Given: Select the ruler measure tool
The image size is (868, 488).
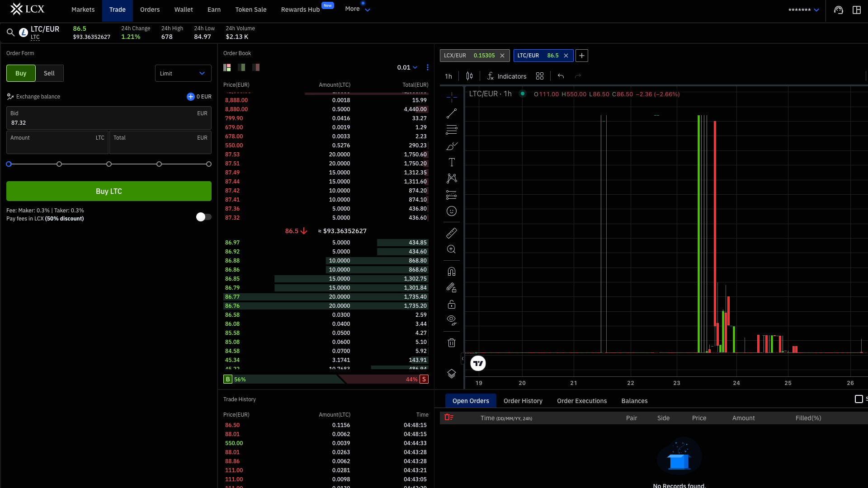Looking at the screenshot, I should click(452, 233).
